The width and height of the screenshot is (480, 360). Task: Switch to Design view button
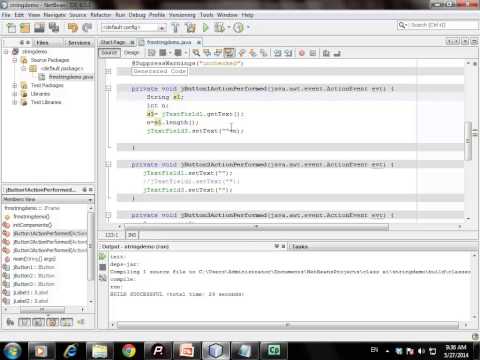131,53
